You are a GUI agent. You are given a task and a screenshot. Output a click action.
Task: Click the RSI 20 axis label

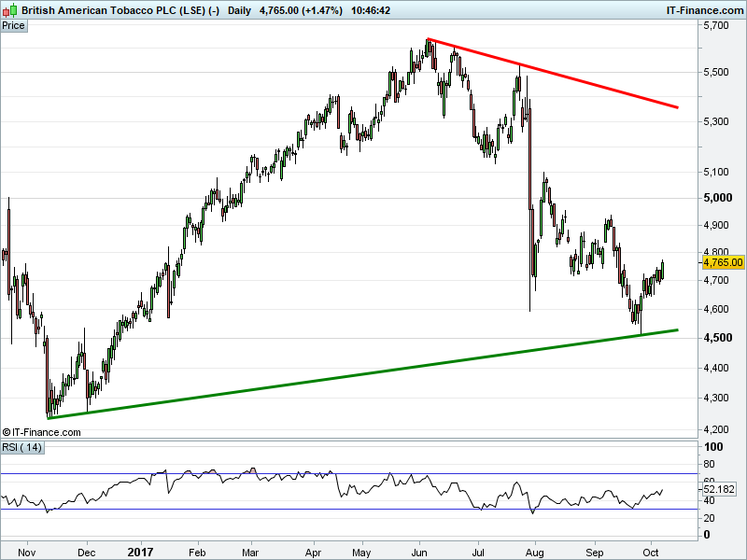coord(709,518)
